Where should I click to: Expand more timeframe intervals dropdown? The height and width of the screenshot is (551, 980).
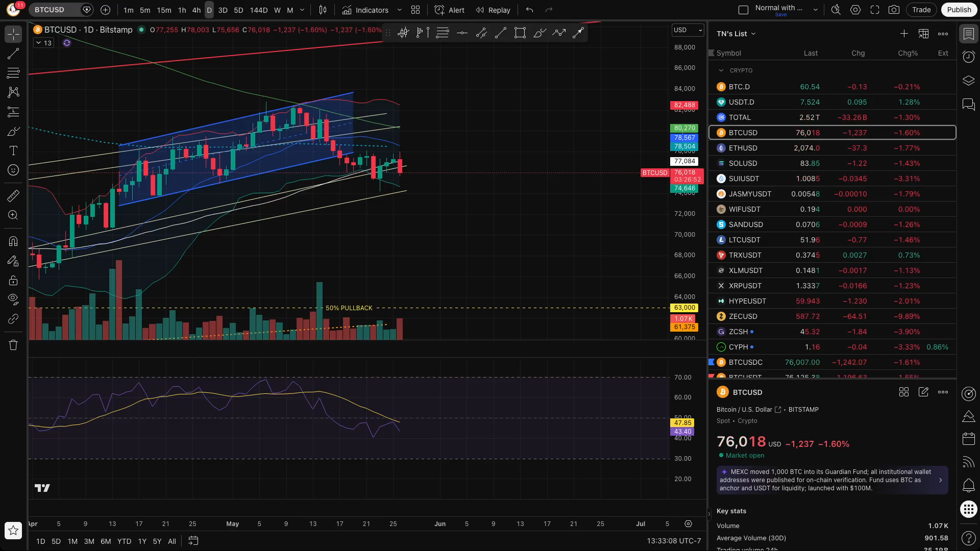pos(302,10)
